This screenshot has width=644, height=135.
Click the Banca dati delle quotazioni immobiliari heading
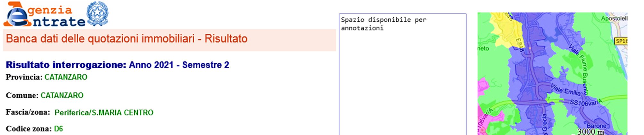click(x=127, y=39)
